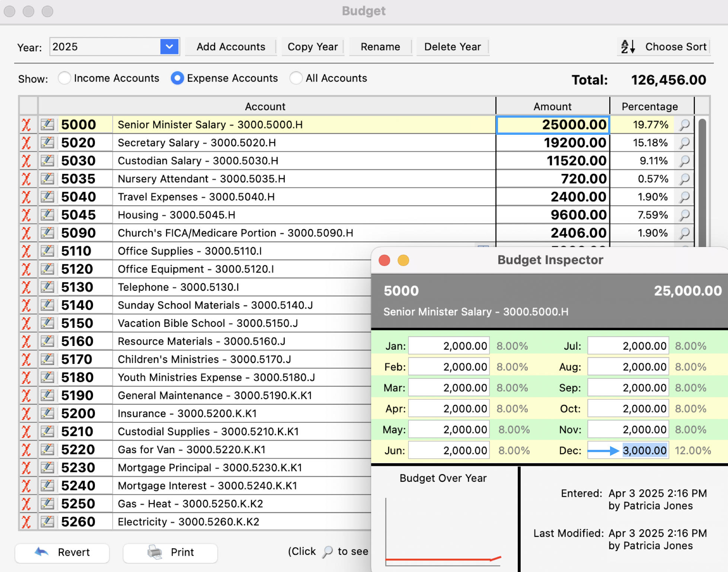This screenshot has height=572, width=728.
Task: Open inspector magnifier for Custodian Salary row
Action: click(684, 161)
